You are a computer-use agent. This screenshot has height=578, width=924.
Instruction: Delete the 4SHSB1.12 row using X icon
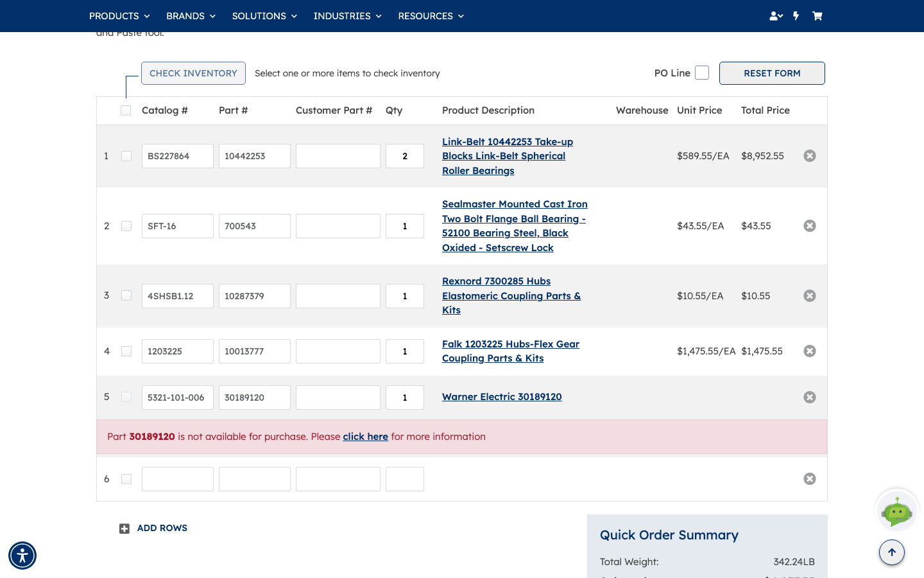click(x=810, y=296)
